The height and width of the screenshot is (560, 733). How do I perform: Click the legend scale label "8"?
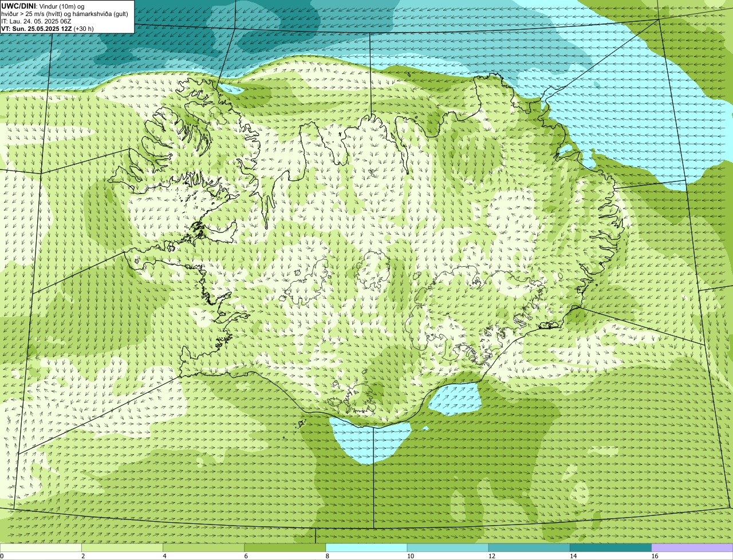[328, 556]
